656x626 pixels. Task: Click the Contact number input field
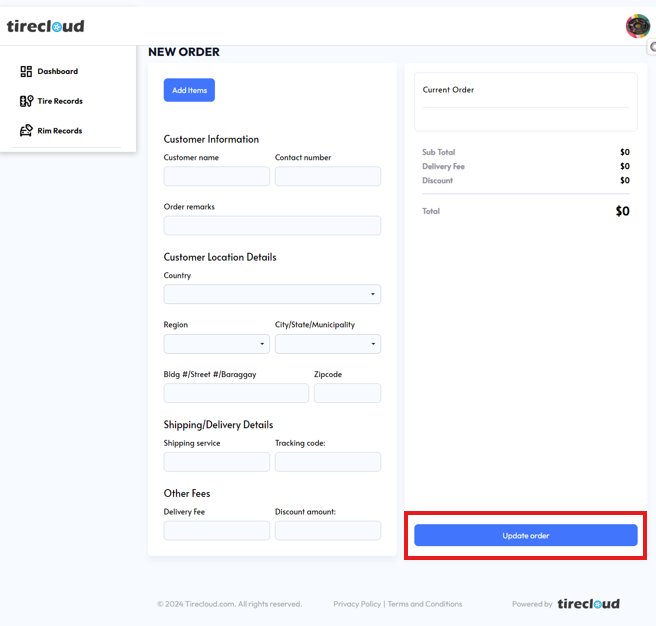328,176
